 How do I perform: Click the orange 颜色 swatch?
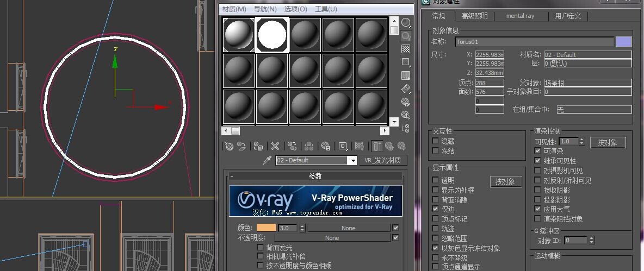266,228
